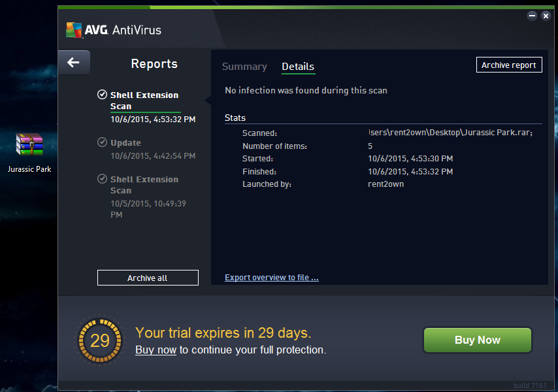Click the Buy now underlined link

tap(156, 350)
